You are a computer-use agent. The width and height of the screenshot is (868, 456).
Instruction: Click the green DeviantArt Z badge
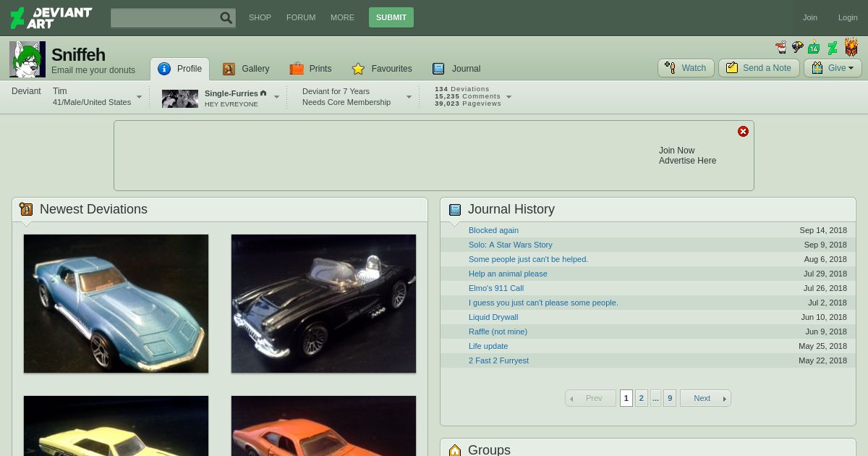(x=833, y=48)
